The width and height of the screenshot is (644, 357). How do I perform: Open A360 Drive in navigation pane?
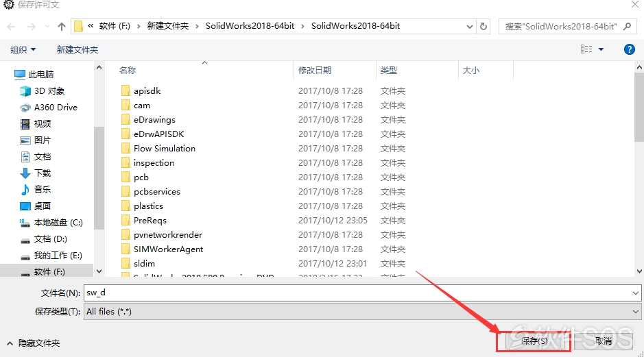49,107
